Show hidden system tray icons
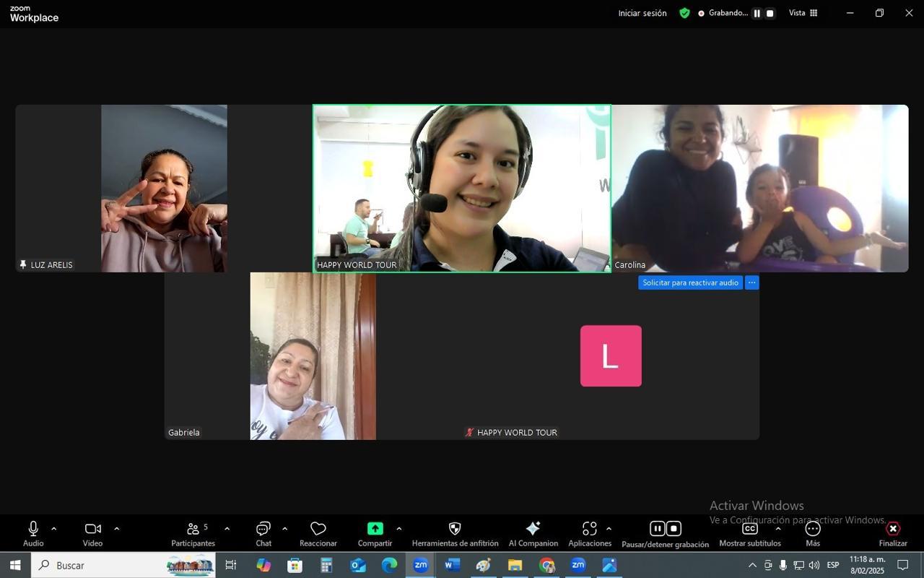 tap(752, 565)
